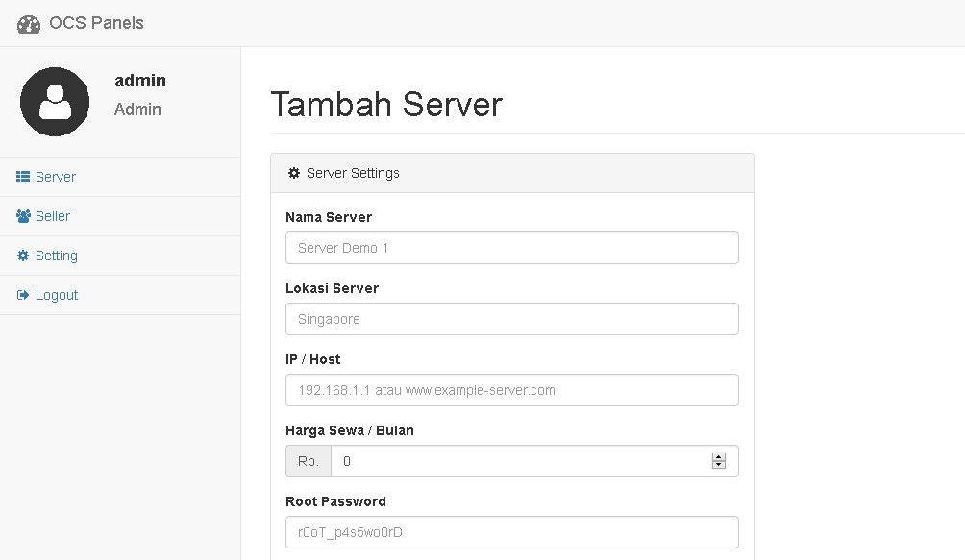Click the Harga Sewa number value field
The height and width of the screenshot is (560, 965).
point(519,460)
